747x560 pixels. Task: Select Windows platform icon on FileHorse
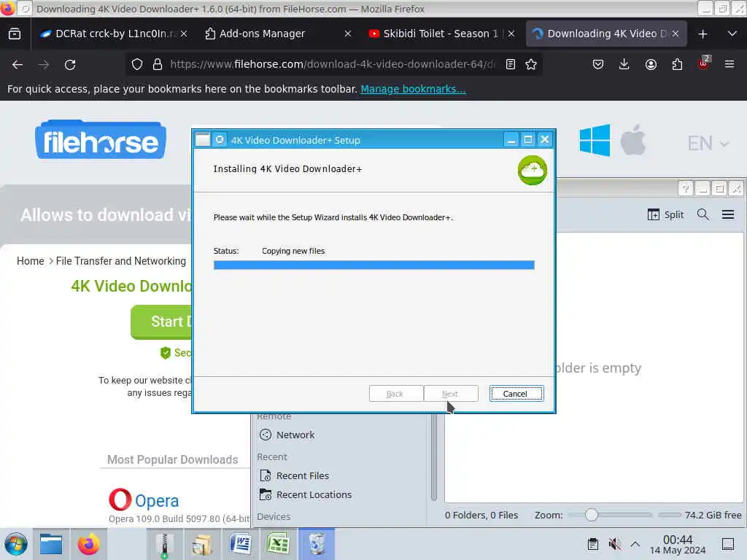click(x=595, y=140)
